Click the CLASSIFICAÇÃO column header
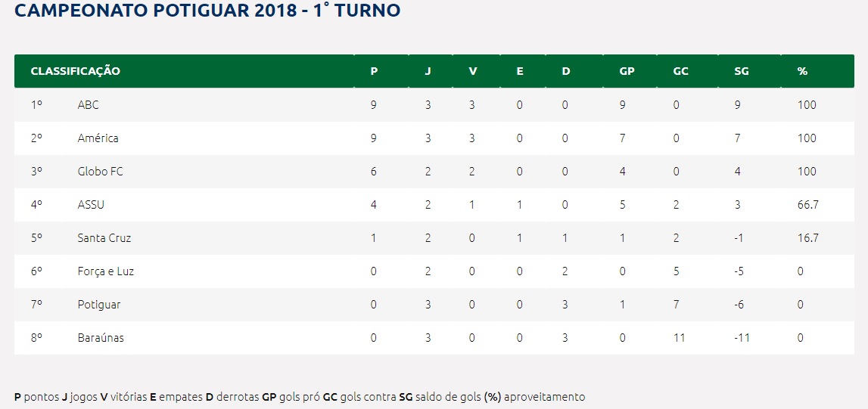The width and height of the screenshot is (868, 409). point(75,71)
